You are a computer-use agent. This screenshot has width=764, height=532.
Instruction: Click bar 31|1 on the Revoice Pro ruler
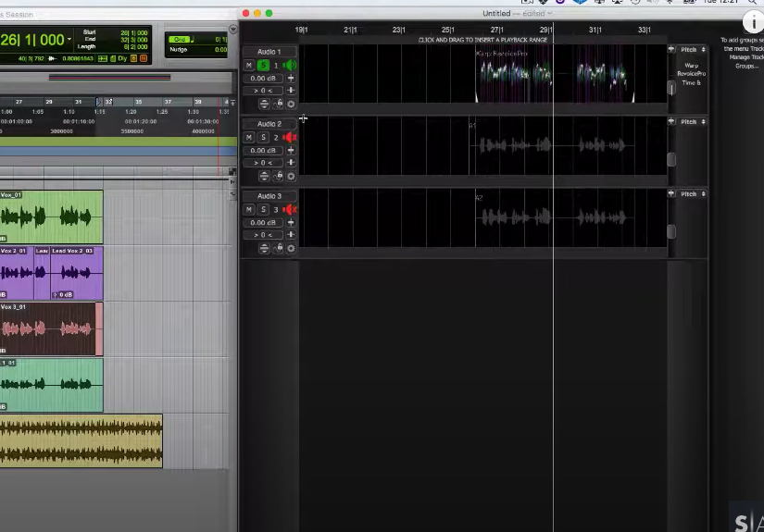(595, 30)
